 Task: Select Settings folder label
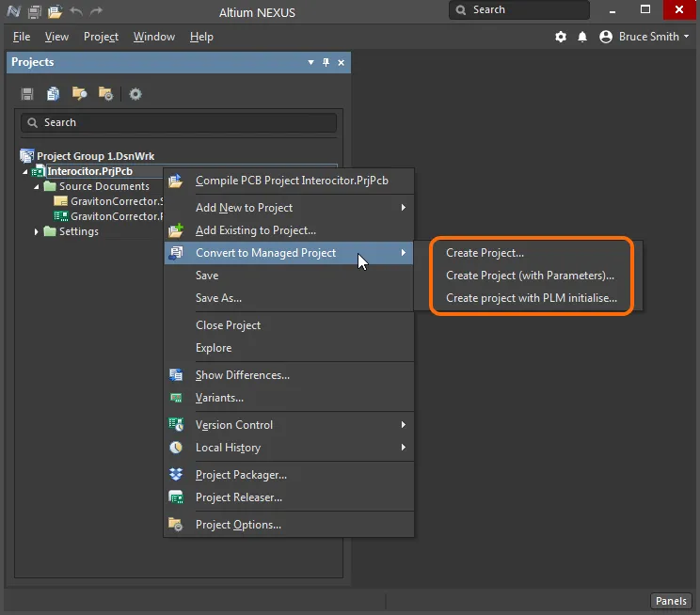click(79, 231)
